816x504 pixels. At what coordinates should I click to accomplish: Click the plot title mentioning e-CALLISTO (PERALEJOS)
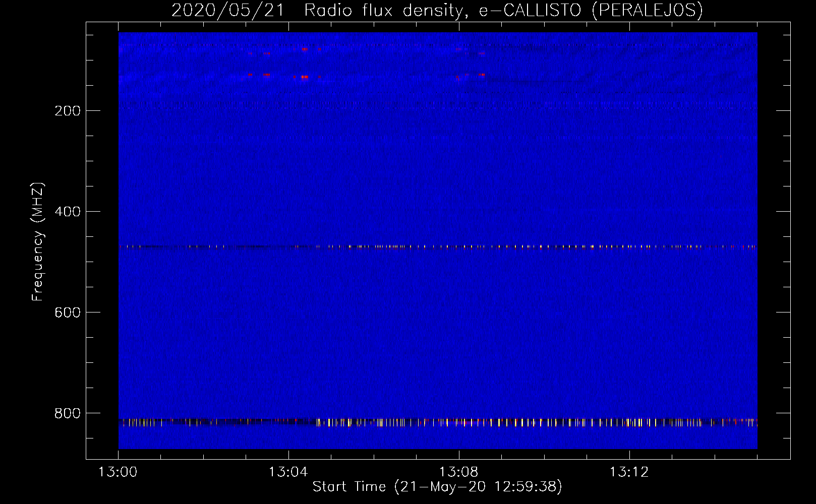[x=437, y=10]
